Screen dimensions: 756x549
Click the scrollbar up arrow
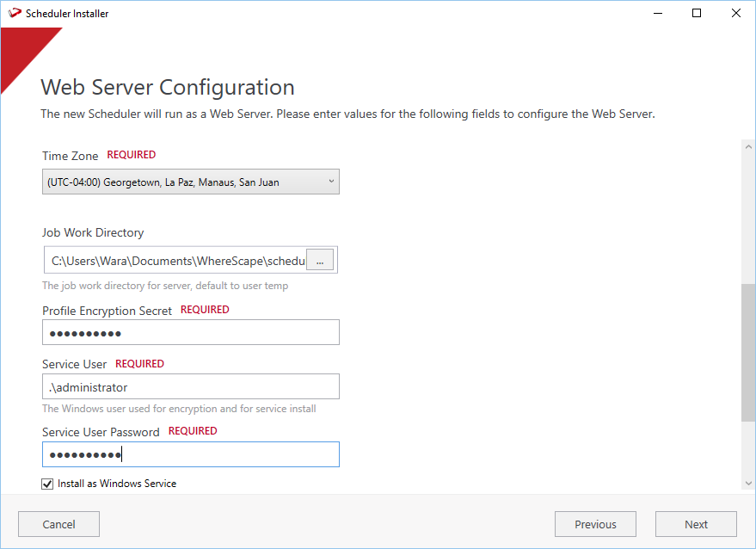tap(748, 148)
